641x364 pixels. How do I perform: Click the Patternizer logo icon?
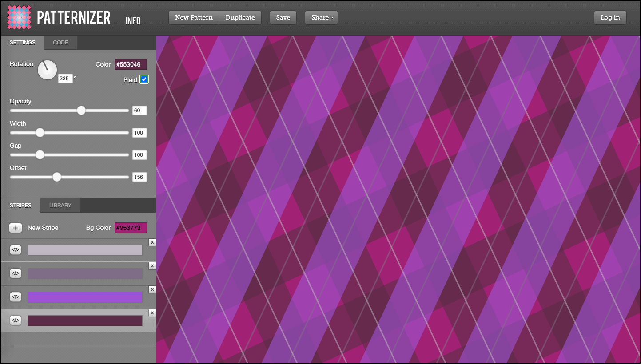click(20, 17)
